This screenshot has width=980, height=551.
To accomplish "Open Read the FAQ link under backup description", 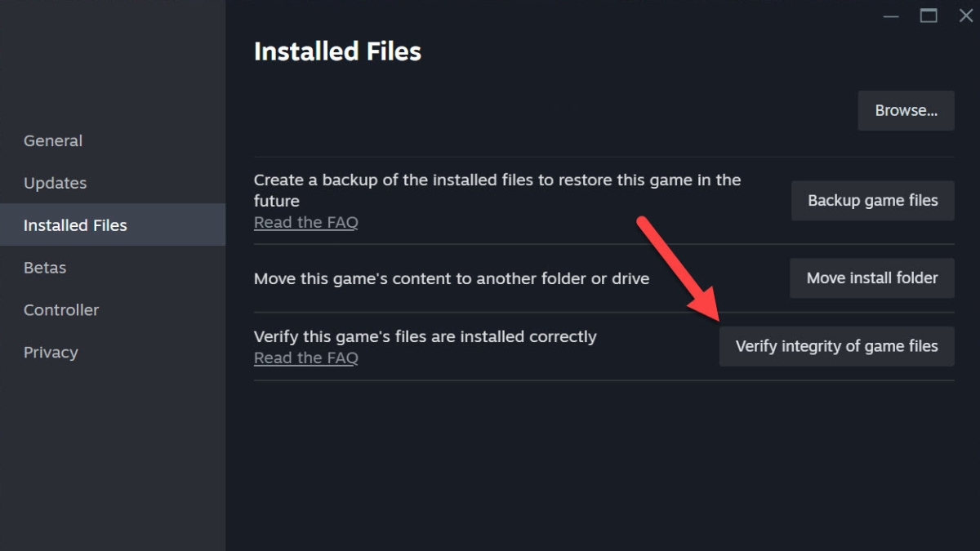I will pyautogui.click(x=306, y=222).
